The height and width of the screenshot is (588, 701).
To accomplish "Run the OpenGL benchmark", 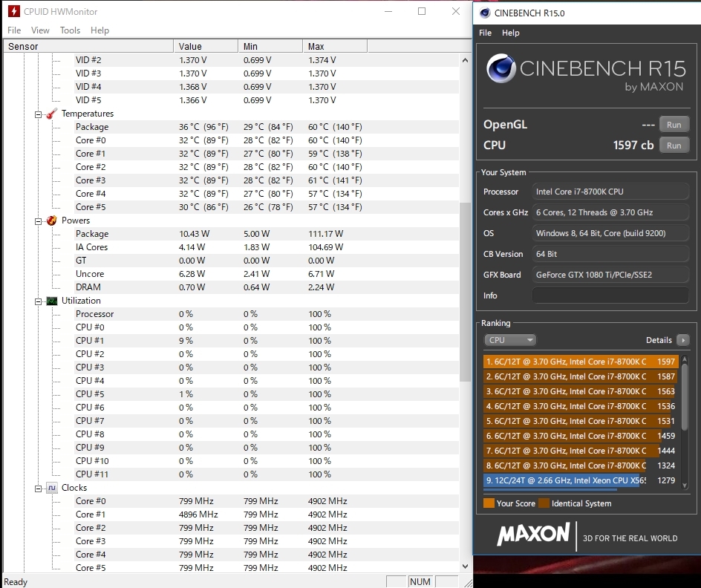I will (674, 125).
